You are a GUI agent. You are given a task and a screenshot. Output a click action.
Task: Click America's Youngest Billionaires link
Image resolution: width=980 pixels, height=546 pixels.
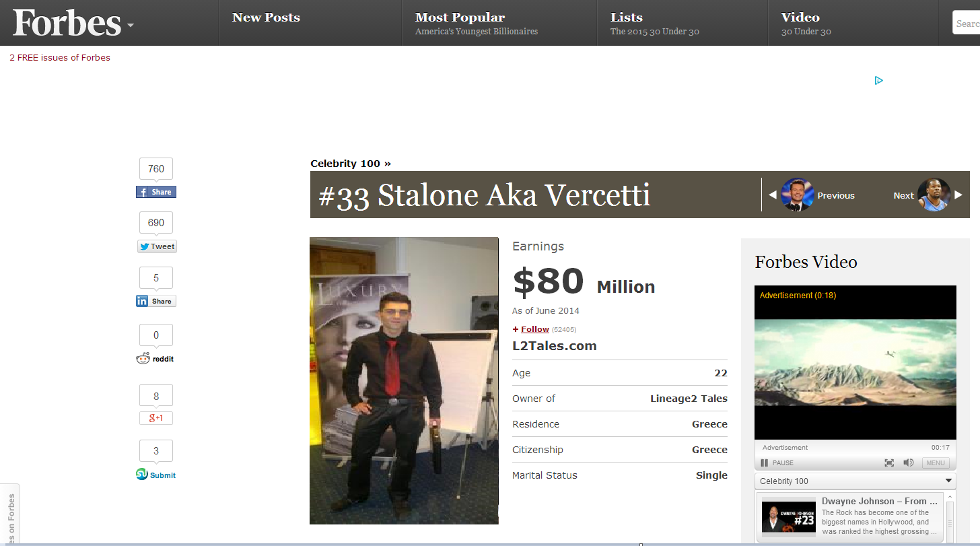point(477,32)
